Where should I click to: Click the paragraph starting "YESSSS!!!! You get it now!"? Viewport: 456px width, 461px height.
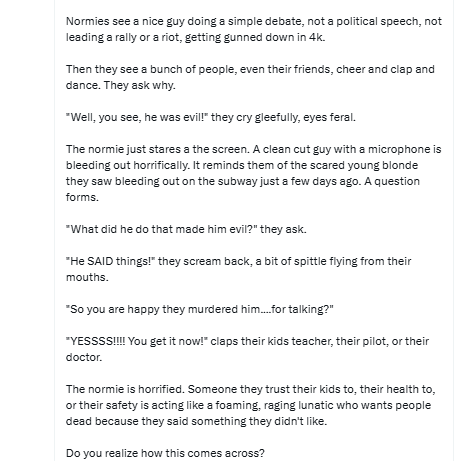coord(247,349)
